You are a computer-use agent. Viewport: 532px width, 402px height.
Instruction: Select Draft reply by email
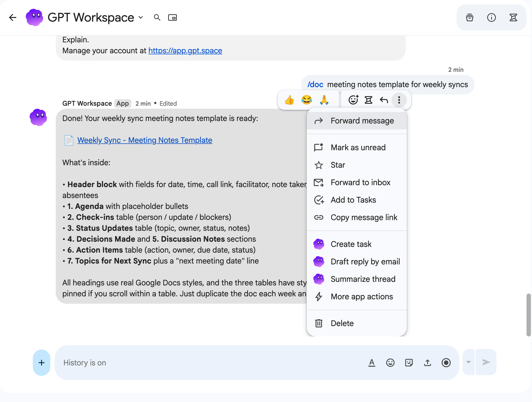pyautogui.click(x=357, y=262)
